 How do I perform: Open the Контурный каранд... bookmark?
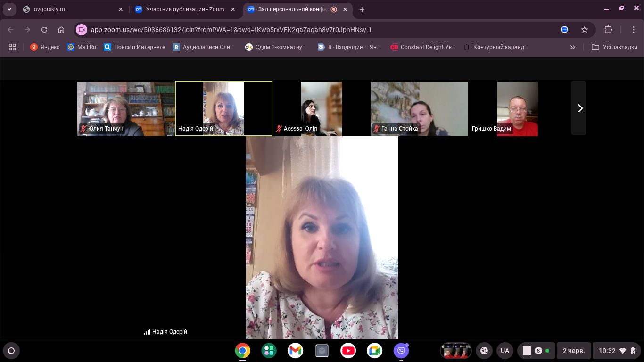495,47
